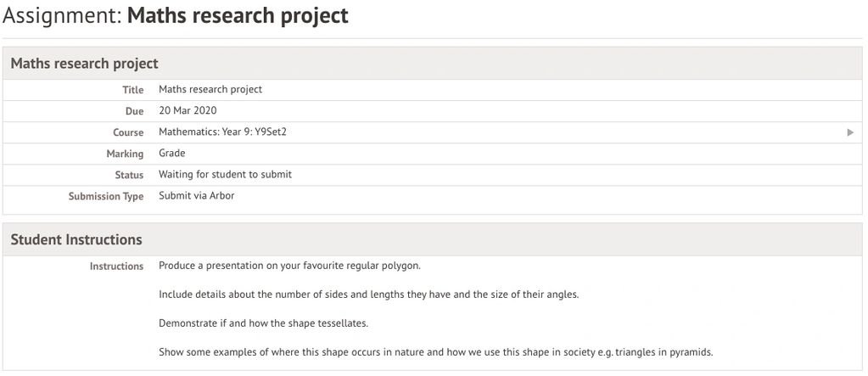Select the Submit via Arbor value
This screenshot has width=868, height=376.
(196, 196)
